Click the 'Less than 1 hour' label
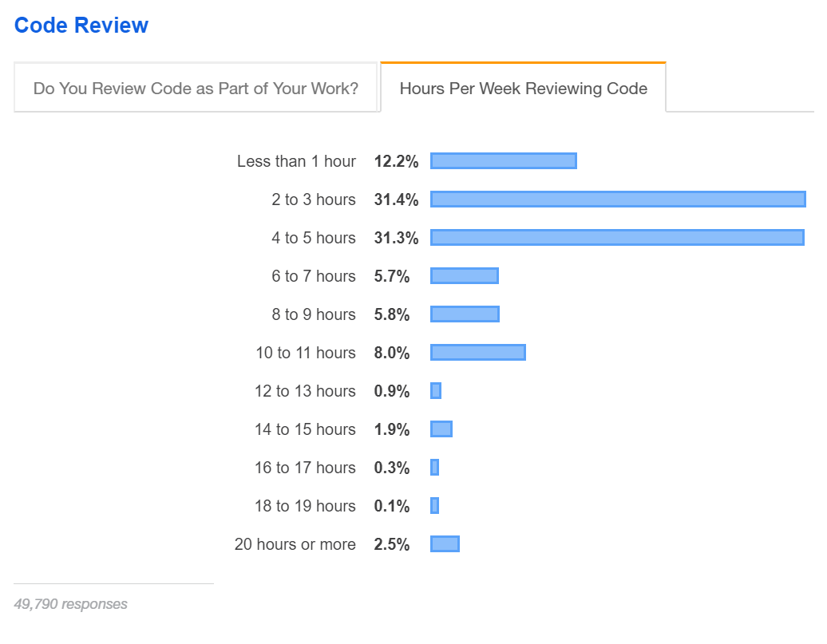The width and height of the screenshot is (827, 644). pyautogui.click(x=296, y=161)
